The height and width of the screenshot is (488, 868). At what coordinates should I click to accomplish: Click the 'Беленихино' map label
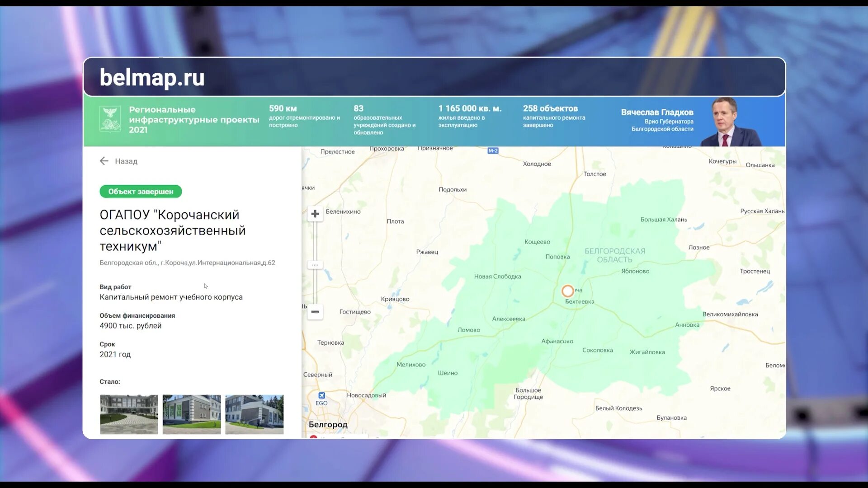343,211
